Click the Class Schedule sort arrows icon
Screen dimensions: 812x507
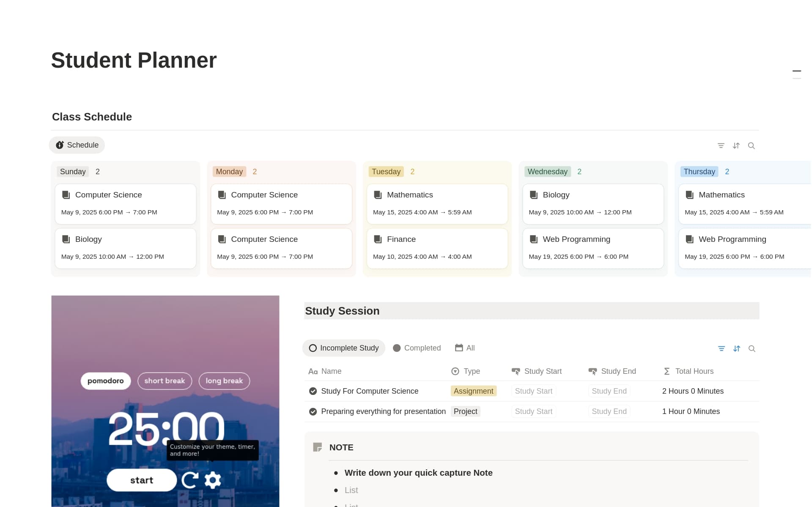(736, 145)
